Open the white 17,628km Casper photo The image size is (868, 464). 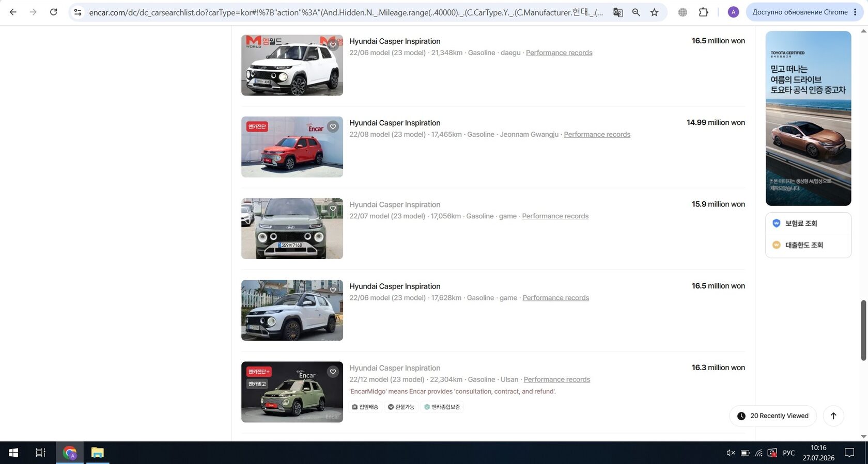(x=292, y=310)
